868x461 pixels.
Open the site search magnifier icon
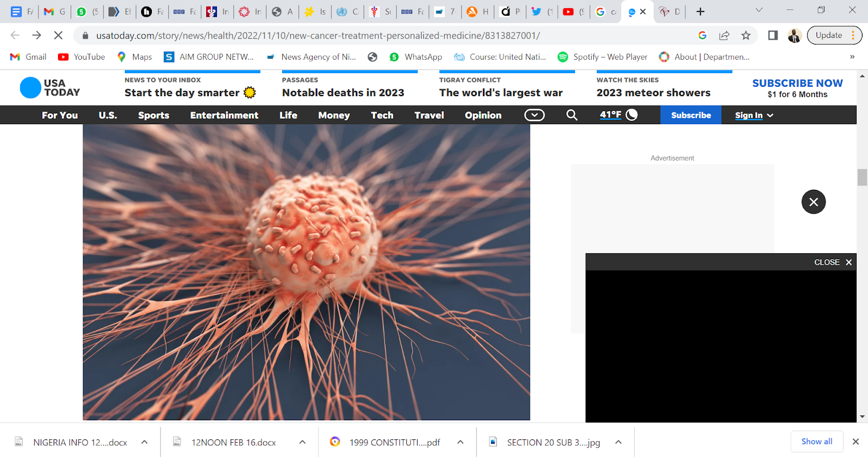pos(572,115)
